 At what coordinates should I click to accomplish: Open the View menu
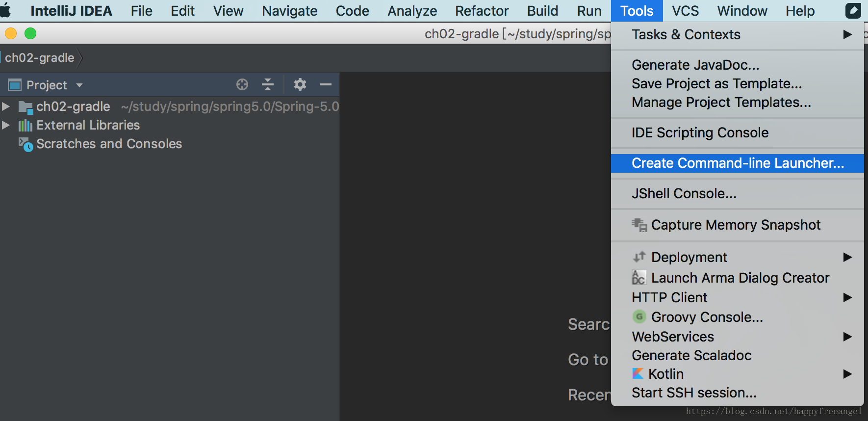coord(228,11)
